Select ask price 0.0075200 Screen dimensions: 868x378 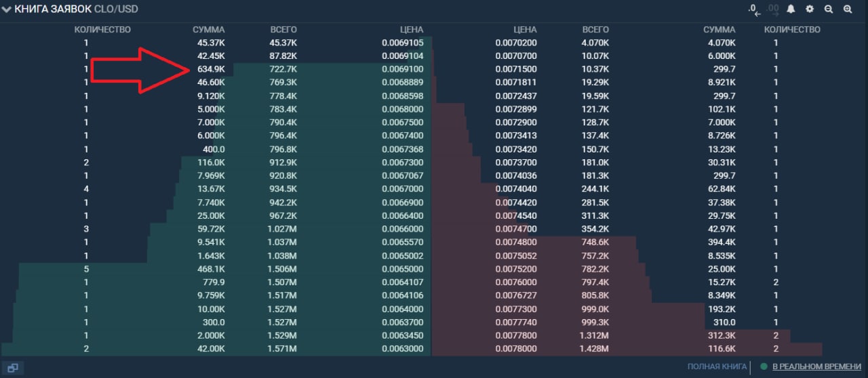click(516, 269)
